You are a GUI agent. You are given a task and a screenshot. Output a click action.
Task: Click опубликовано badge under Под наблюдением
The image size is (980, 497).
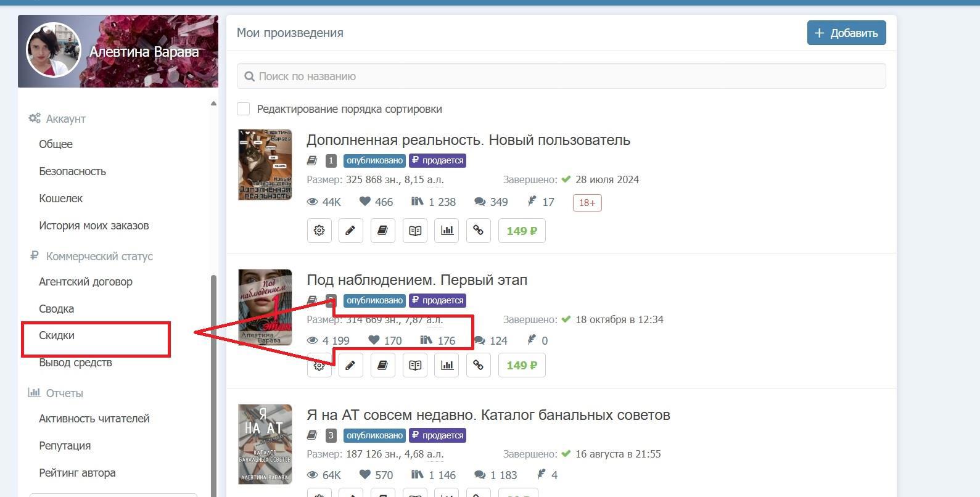[x=374, y=300]
